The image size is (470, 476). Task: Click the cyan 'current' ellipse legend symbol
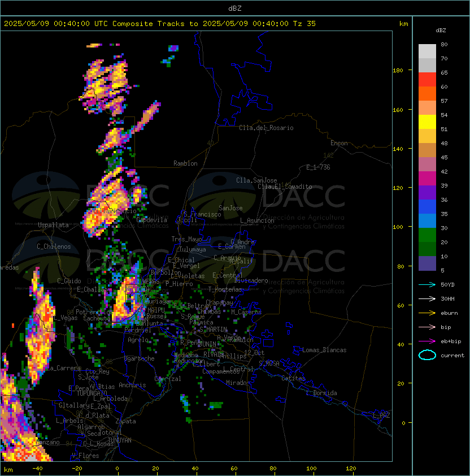pos(427,355)
